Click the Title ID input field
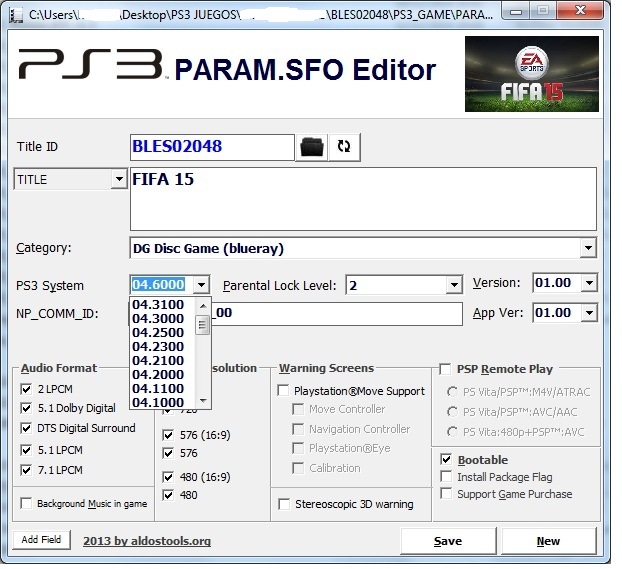 [x=212, y=147]
